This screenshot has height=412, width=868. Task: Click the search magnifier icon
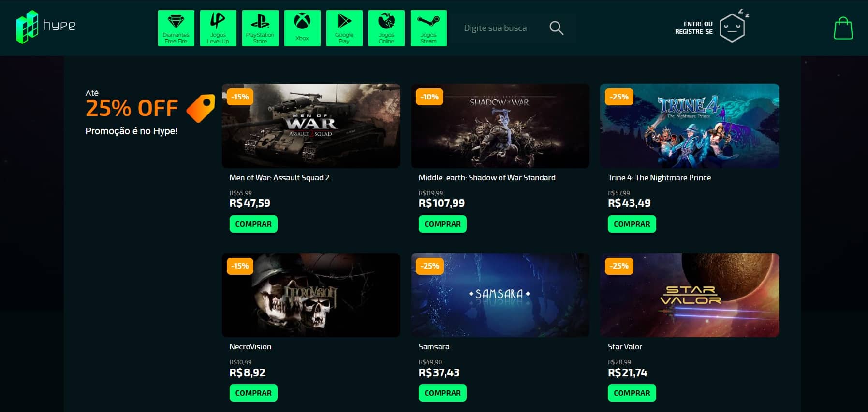tap(556, 28)
